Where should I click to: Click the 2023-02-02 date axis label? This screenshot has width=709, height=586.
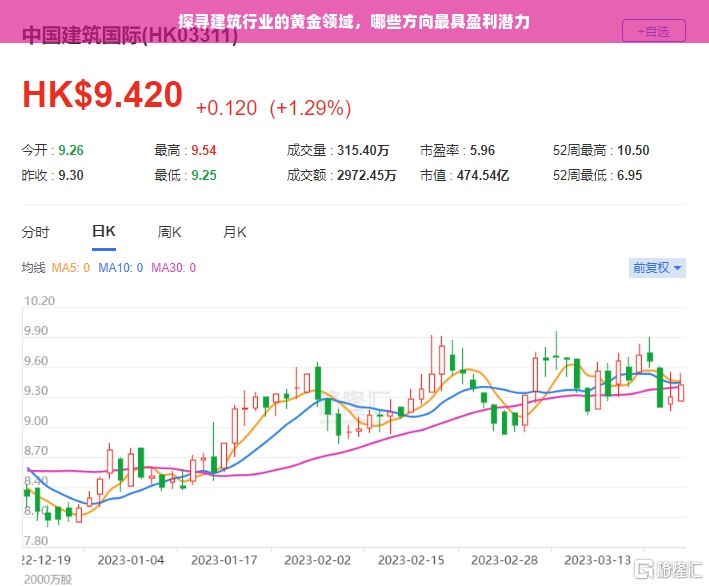(x=317, y=560)
